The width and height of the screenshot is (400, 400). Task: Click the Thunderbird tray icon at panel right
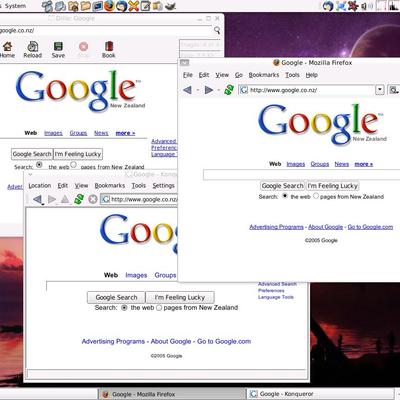(x=328, y=6)
